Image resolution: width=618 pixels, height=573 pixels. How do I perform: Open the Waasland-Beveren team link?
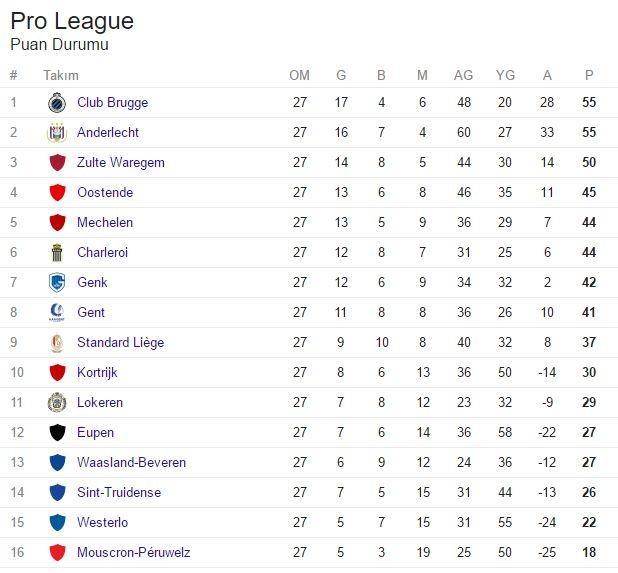[x=132, y=462]
